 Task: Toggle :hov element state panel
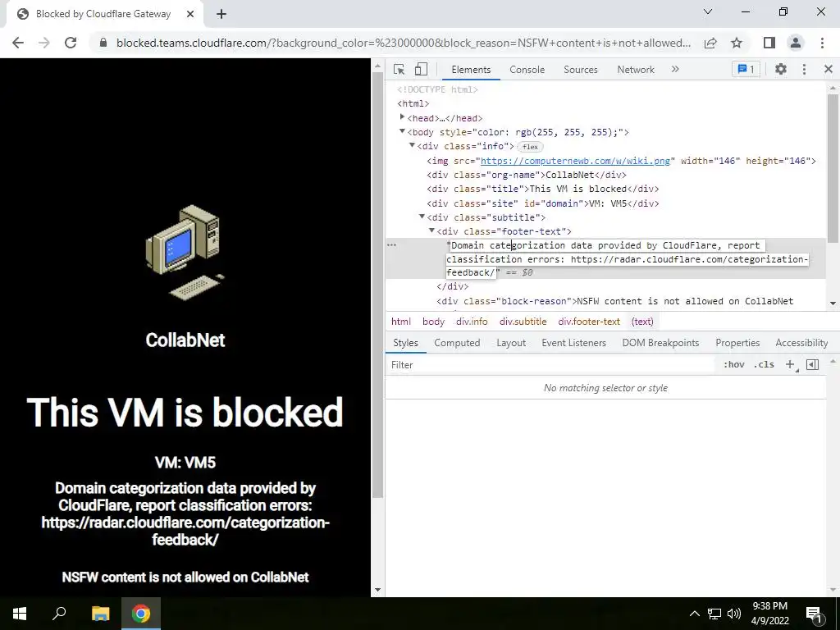pos(734,364)
